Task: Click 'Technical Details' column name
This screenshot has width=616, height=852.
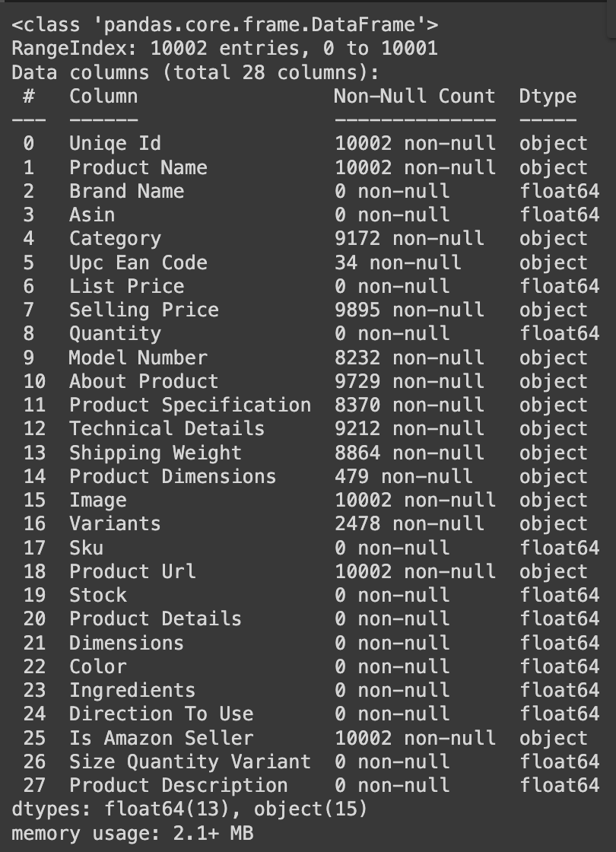Action: point(167,429)
